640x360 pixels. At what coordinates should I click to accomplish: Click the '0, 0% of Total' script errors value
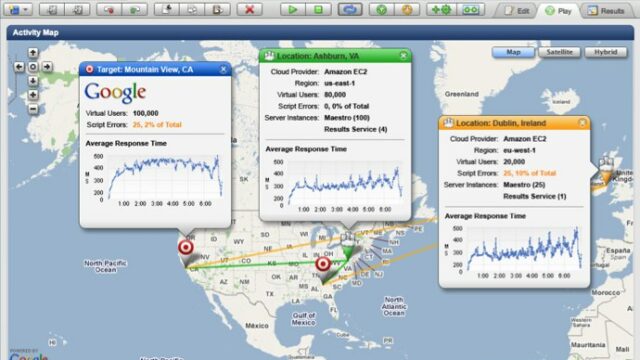point(347,106)
